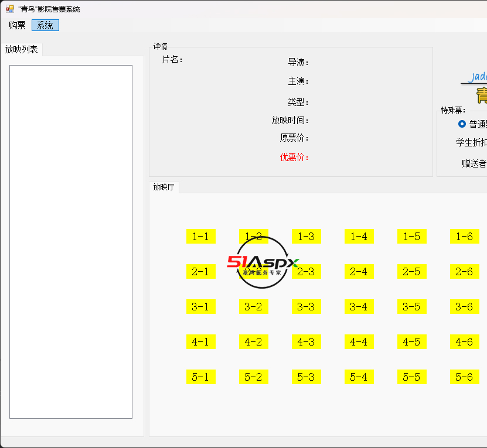The width and height of the screenshot is (487, 448).
Task: Open the 购票 menu
Action: click(17, 25)
